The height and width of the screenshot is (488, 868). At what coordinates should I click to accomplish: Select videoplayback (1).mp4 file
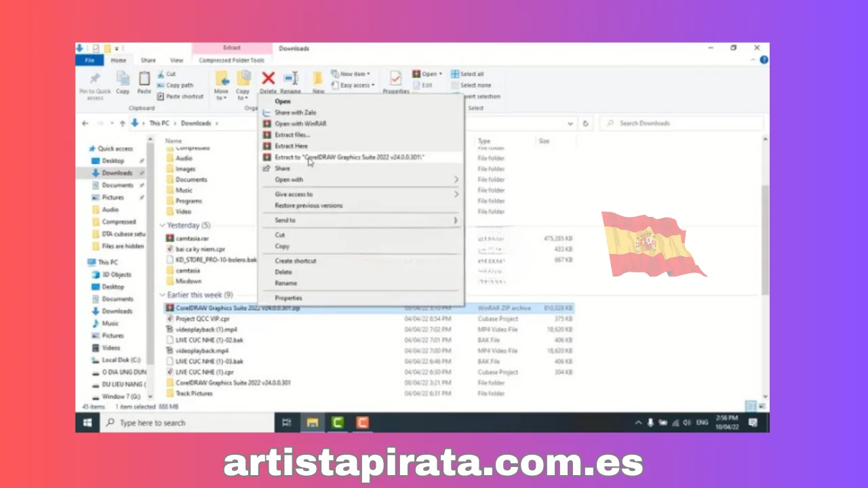pyautogui.click(x=201, y=329)
